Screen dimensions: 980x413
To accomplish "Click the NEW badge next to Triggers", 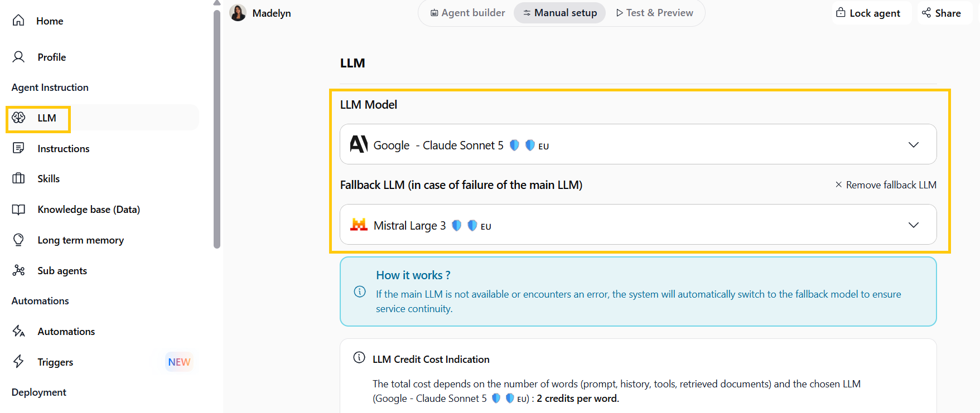I will coord(179,362).
